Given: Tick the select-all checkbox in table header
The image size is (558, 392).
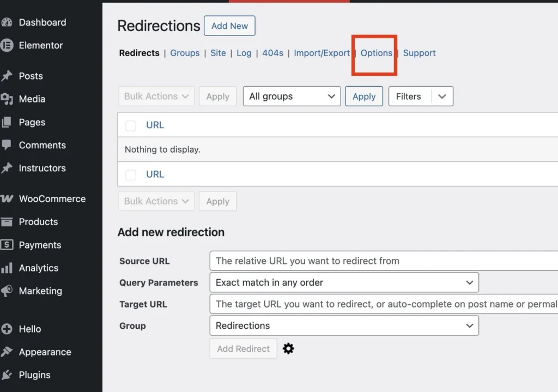Looking at the screenshot, I should tap(131, 125).
